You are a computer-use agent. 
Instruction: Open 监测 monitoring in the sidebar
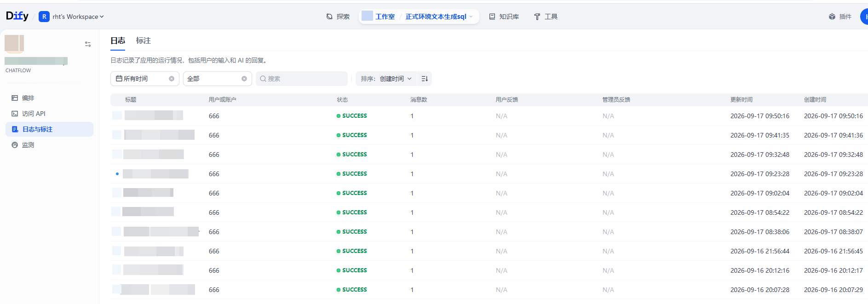[x=50, y=145]
